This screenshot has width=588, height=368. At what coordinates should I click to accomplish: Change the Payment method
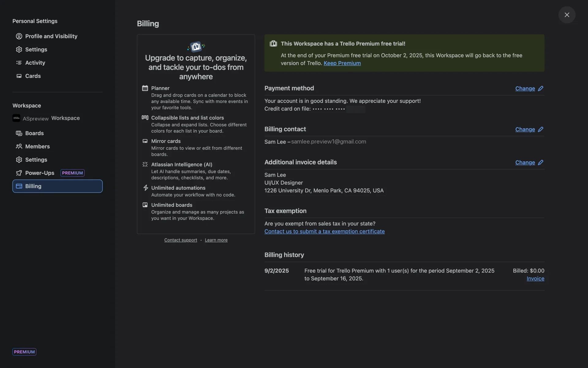pyautogui.click(x=525, y=88)
